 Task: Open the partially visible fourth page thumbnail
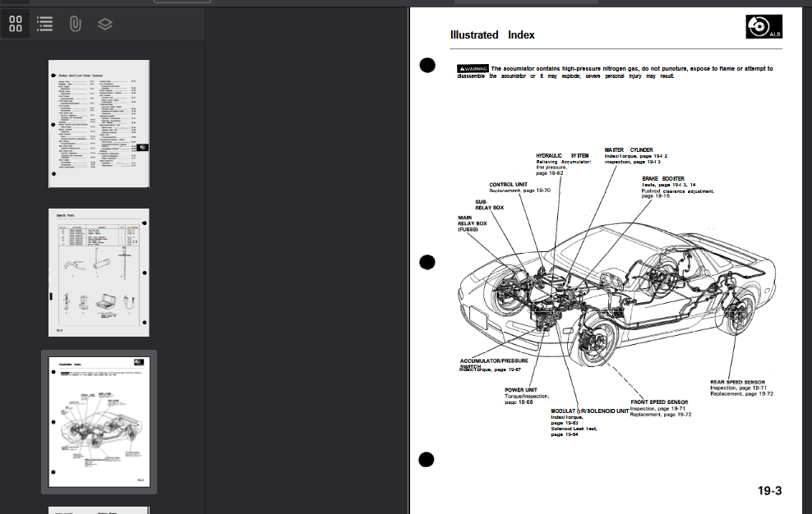[x=99, y=511]
